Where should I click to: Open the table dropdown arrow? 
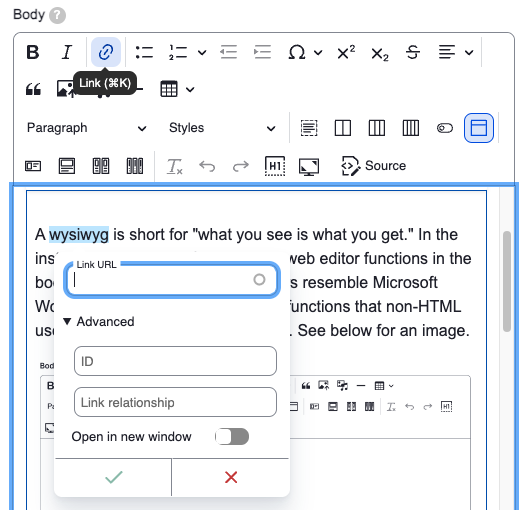190,90
